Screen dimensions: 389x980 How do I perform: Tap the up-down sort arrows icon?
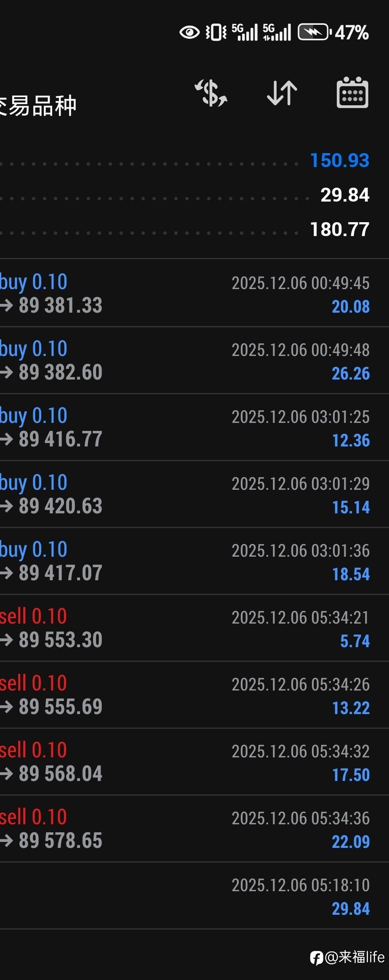point(282,93)
